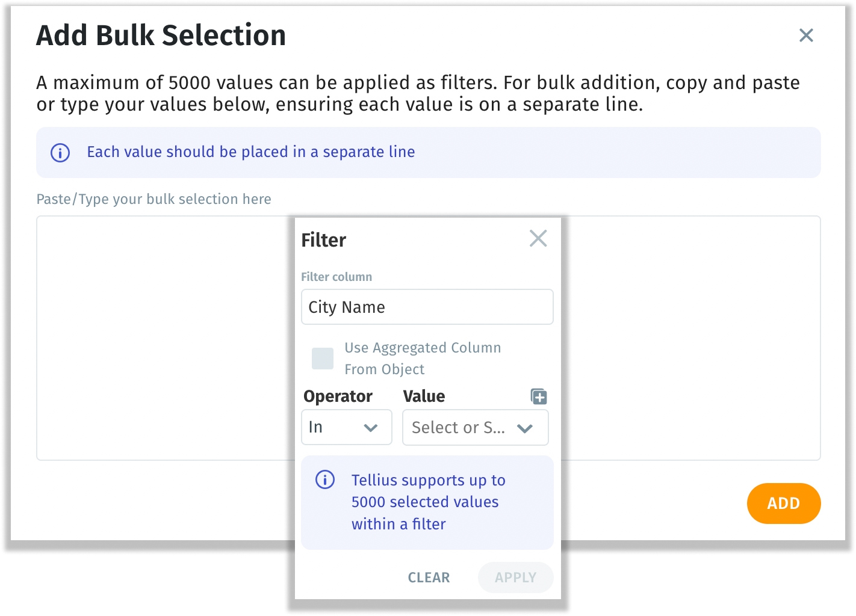Click the 'Paste/Type your bulk selection here' label
This screenshot has width=856, height=616.
point(154,199)
